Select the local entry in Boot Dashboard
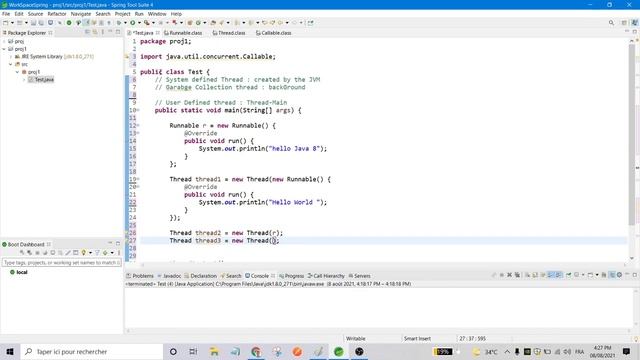Image resolution: width=640 pixels, height=360 pixels. [x=19, y=272]
